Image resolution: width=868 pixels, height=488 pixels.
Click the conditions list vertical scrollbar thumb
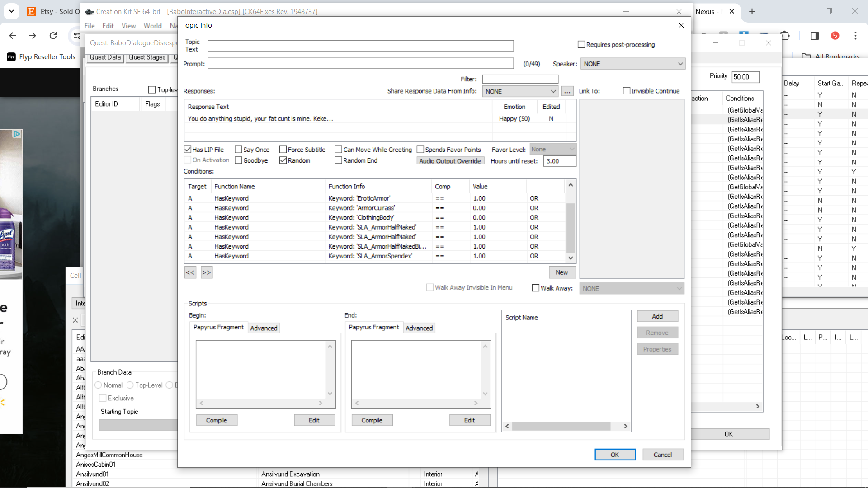(571, 228)
